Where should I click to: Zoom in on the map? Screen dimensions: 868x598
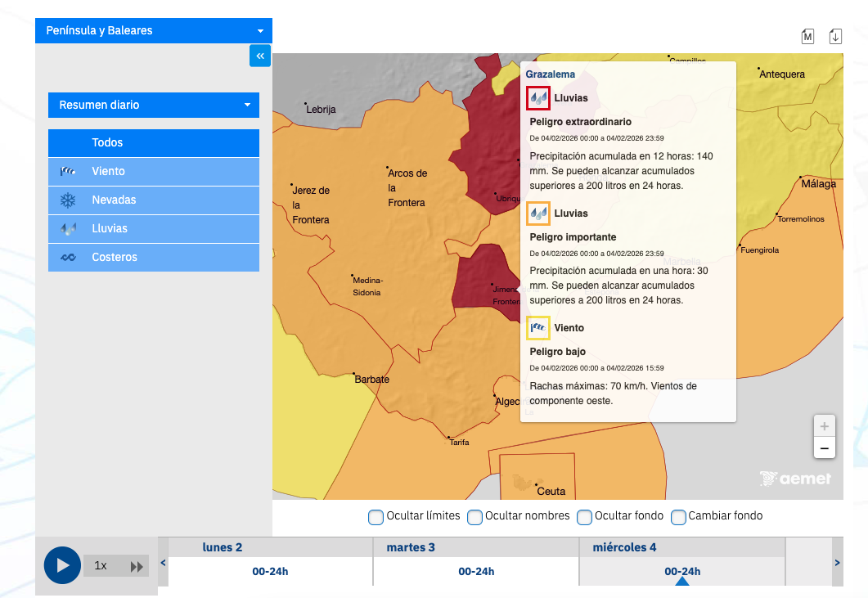(x=824, y=426)
